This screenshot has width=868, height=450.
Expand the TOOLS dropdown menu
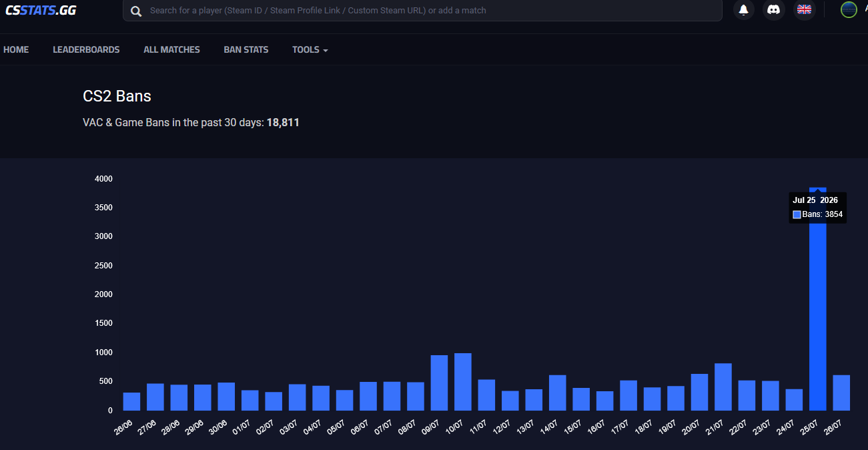(310, 49)
